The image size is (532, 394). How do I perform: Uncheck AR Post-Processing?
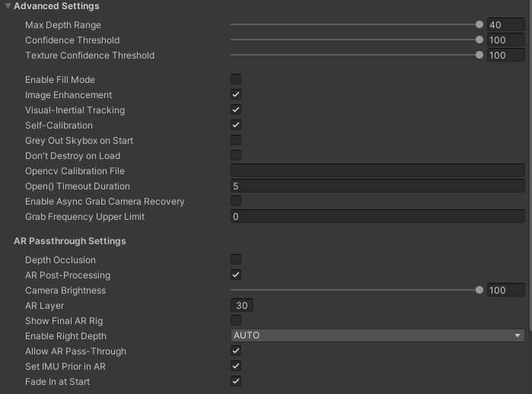pyautogui.click(x=236, y=275)
